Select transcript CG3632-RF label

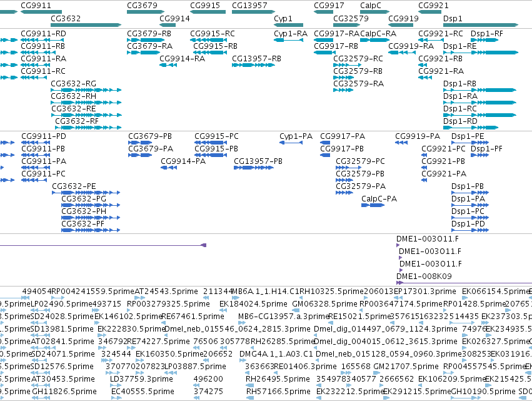(77, 121)
